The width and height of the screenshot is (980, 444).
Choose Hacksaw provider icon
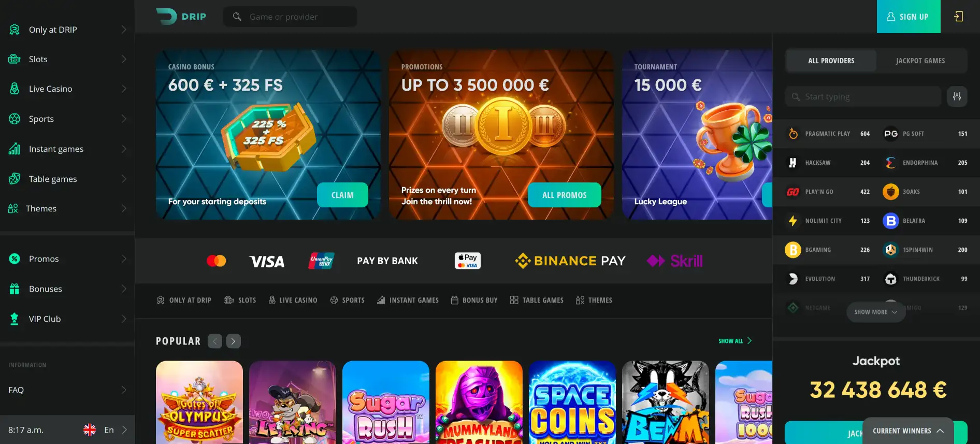pos(793,163)
